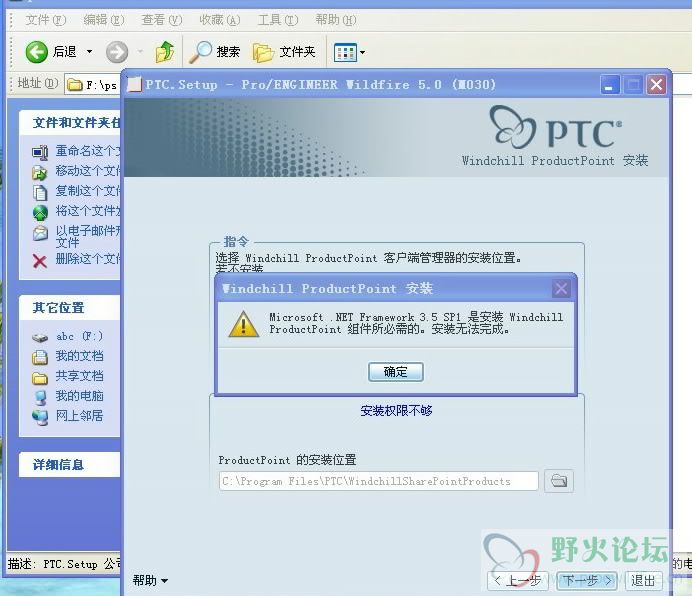This screenshot has width=692, height=596.
Task: Expand the 详细信息 panel header
Action: click(x=70, y=464)
